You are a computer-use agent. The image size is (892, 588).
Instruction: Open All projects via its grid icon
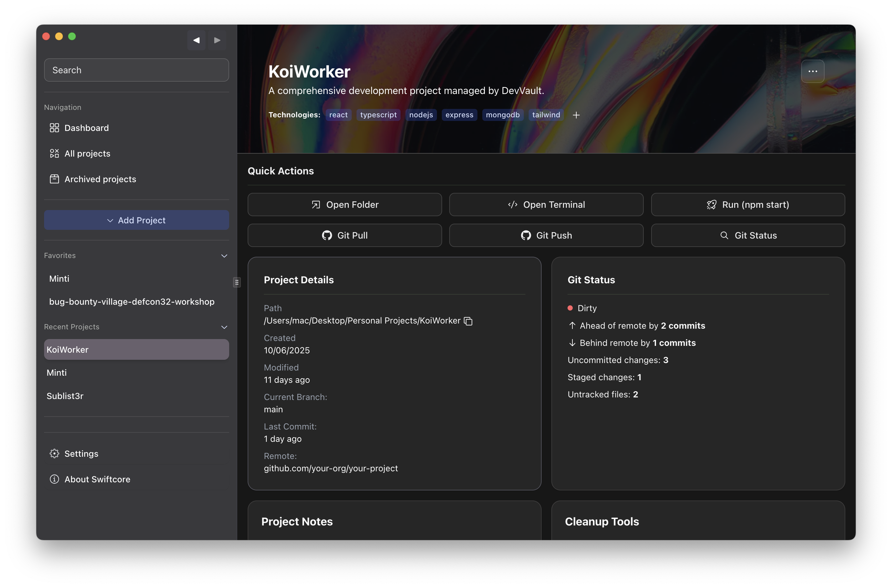(54, 153)
